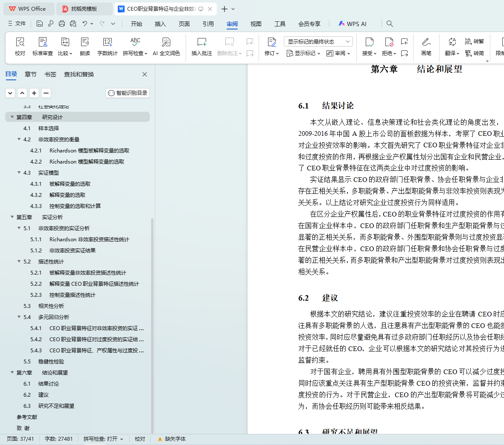Image resolution: width=504 pixels, height=445 pixels.
Task: Run AI 全文润色 polishing
Action: tap(166, 47)
